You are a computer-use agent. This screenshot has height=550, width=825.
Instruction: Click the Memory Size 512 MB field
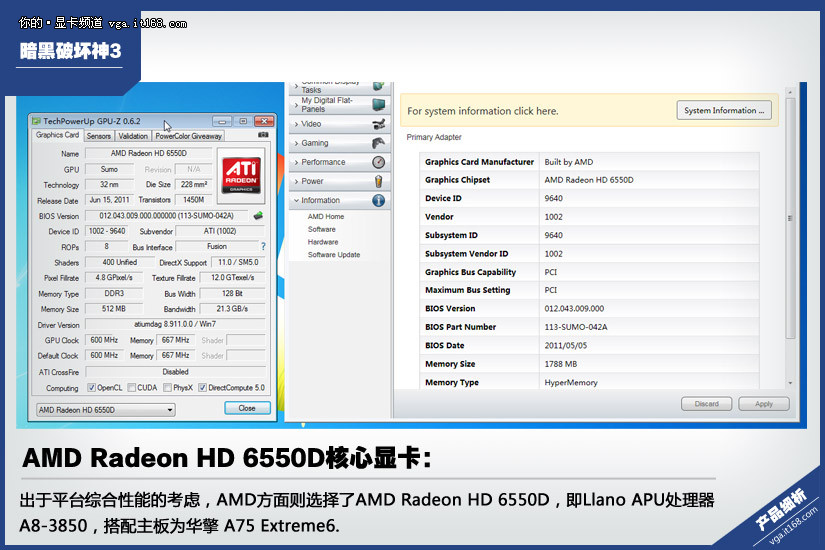[x=114, y=309]
